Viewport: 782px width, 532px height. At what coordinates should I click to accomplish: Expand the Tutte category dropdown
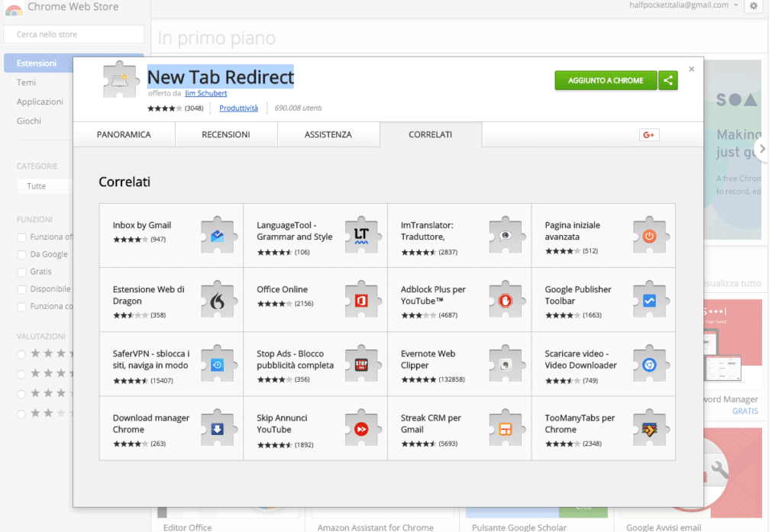point(45,186)
